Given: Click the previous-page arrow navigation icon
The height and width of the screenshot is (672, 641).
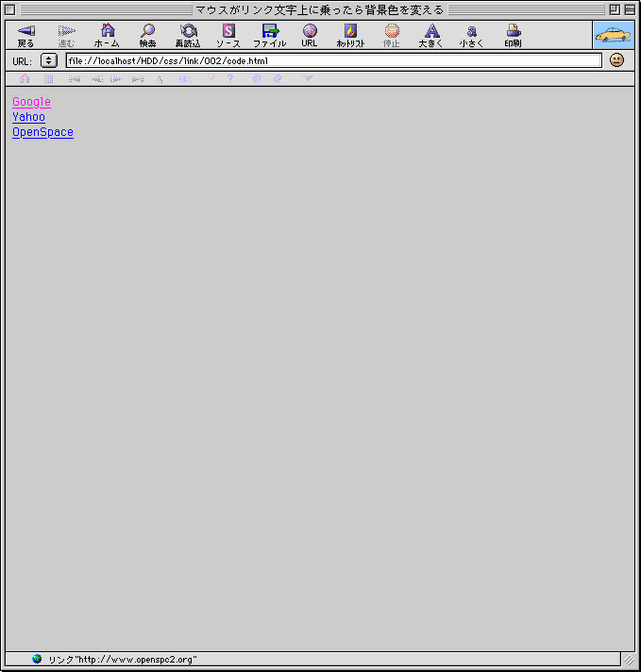Looking at the screenshot, I should [x=96, y=79].
